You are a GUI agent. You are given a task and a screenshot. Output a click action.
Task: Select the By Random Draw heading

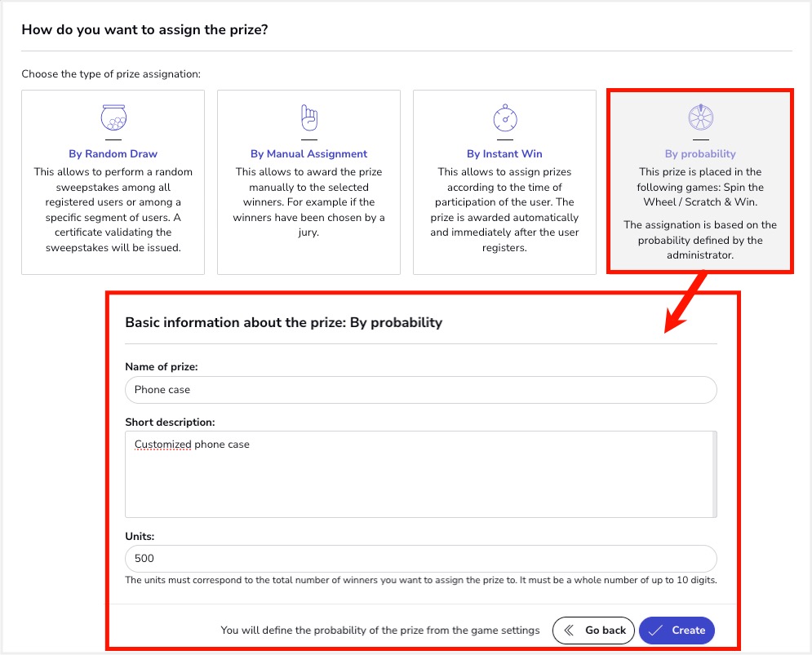click(113, 154)
